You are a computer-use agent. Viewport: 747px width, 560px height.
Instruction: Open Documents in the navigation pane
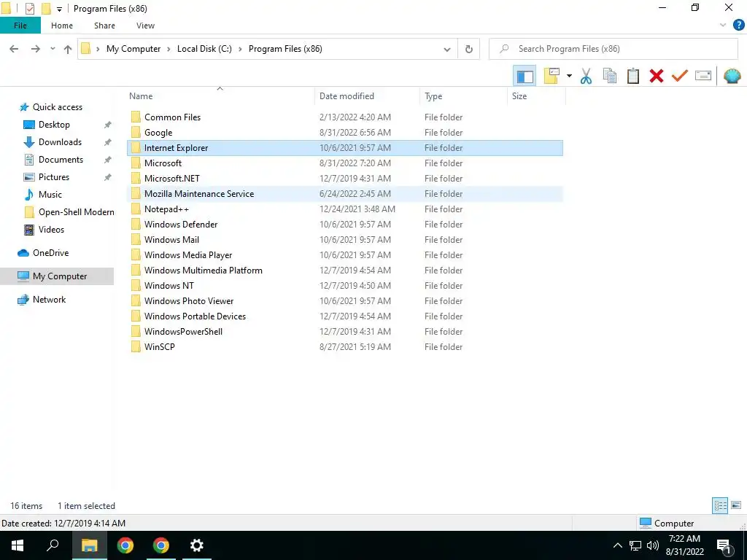61,160
